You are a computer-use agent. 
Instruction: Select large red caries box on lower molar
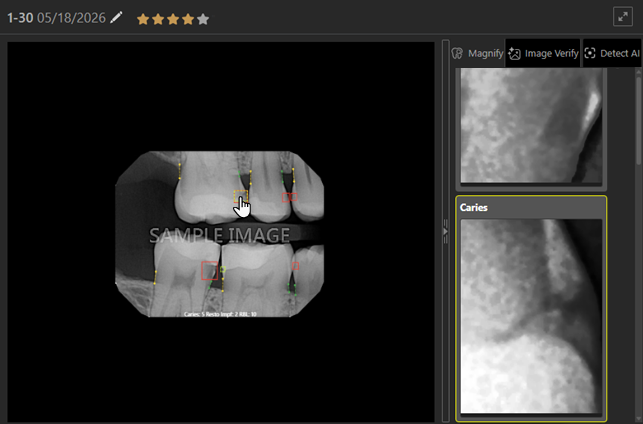tap(210, 271)
